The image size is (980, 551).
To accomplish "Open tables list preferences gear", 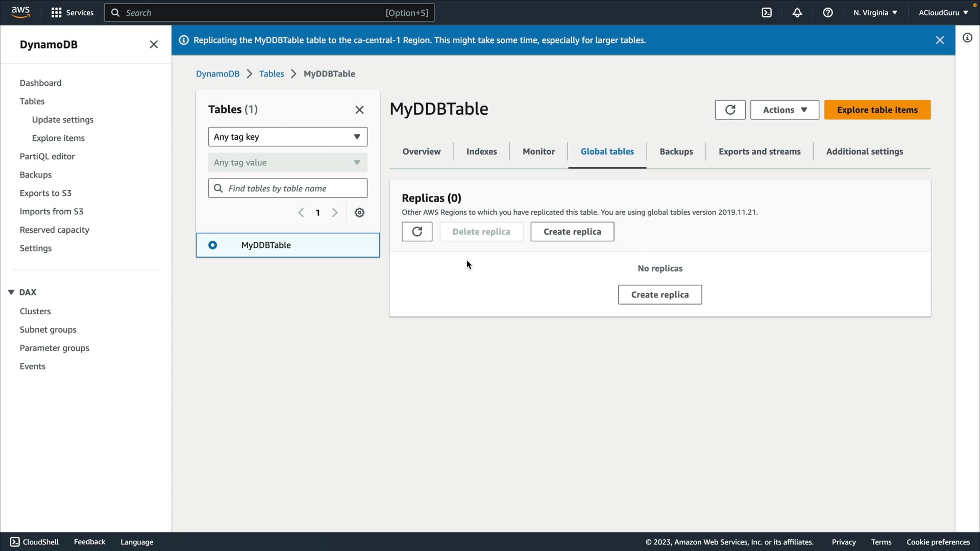I will (x=359, y=213).
